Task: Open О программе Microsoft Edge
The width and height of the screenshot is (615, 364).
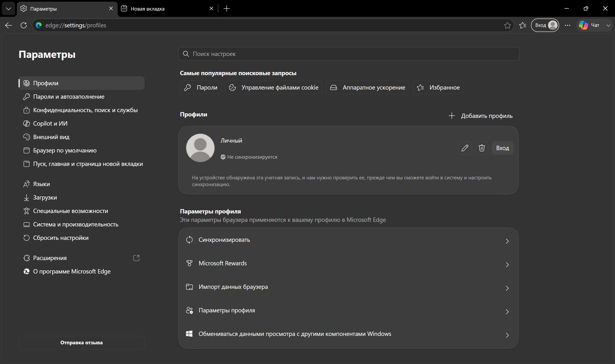Action: [x=81, y=272]
